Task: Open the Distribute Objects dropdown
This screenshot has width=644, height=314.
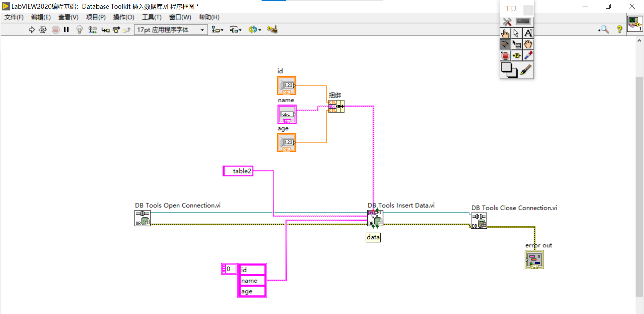Action: point(235,30)
